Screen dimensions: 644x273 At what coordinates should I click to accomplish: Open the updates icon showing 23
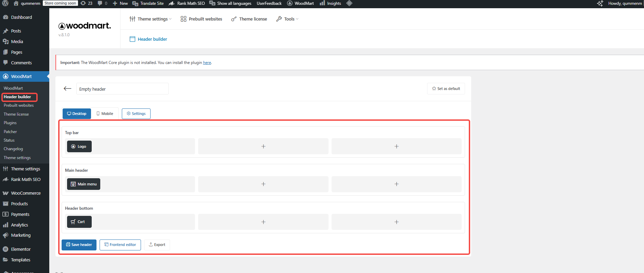[86, 3]
